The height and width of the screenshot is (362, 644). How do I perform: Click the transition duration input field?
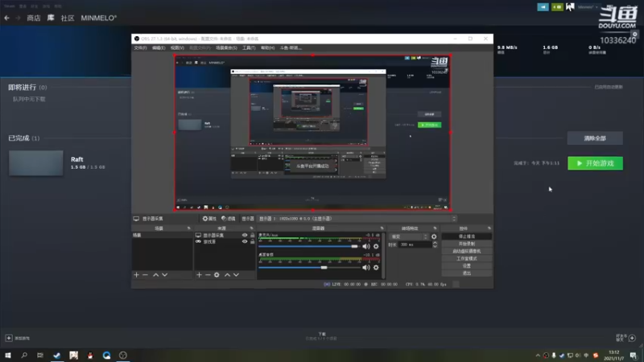(415, 245)
